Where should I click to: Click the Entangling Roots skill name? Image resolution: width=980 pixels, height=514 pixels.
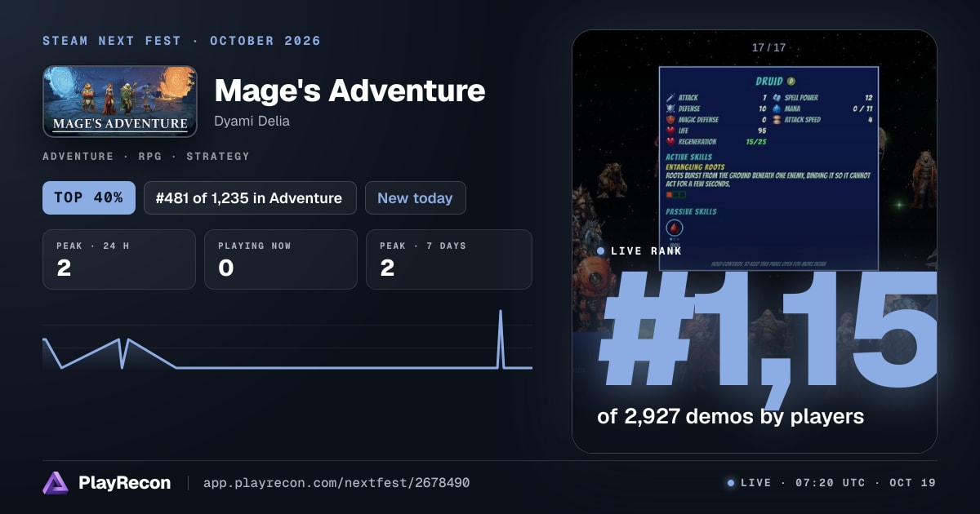(x=695, y=167)
